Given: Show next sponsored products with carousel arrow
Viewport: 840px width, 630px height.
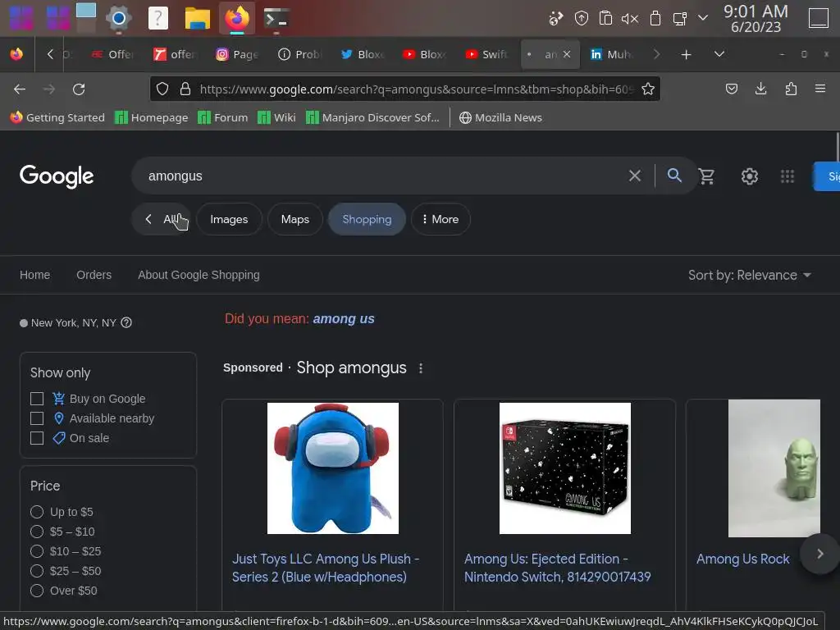Looking at the screenshot, I should coord(819,554).
